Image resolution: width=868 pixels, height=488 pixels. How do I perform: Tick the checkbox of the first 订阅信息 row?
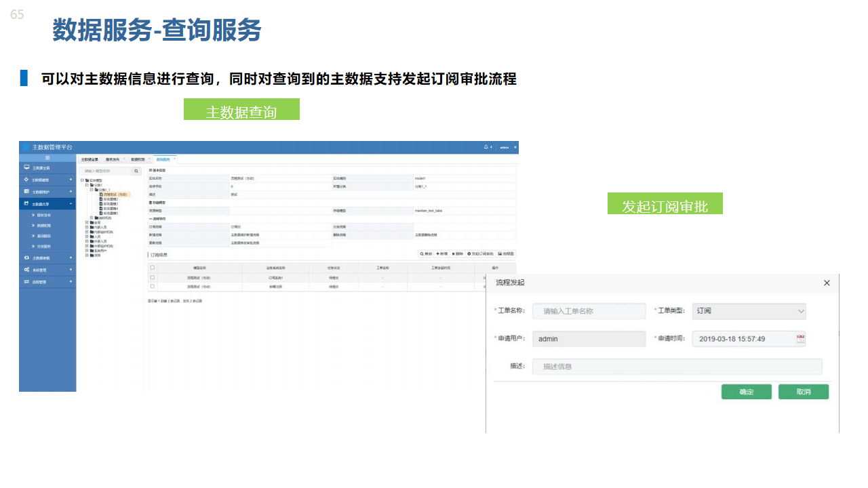click(153, 277)
